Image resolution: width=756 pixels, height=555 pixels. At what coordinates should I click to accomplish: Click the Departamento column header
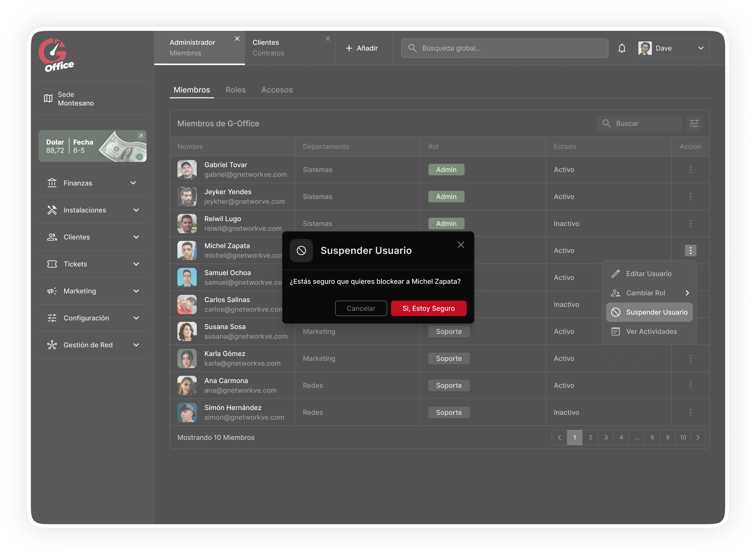click(326, 146)
